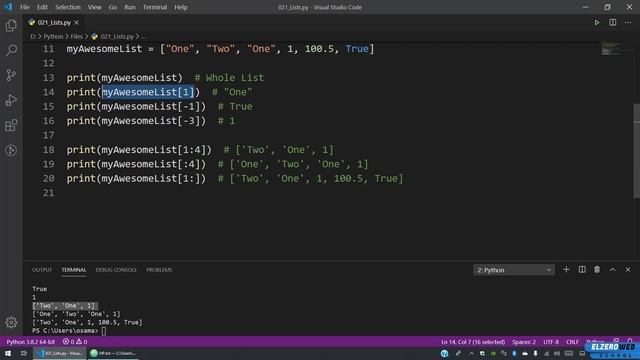Change line endings via CRLF entry

(572, 342)
